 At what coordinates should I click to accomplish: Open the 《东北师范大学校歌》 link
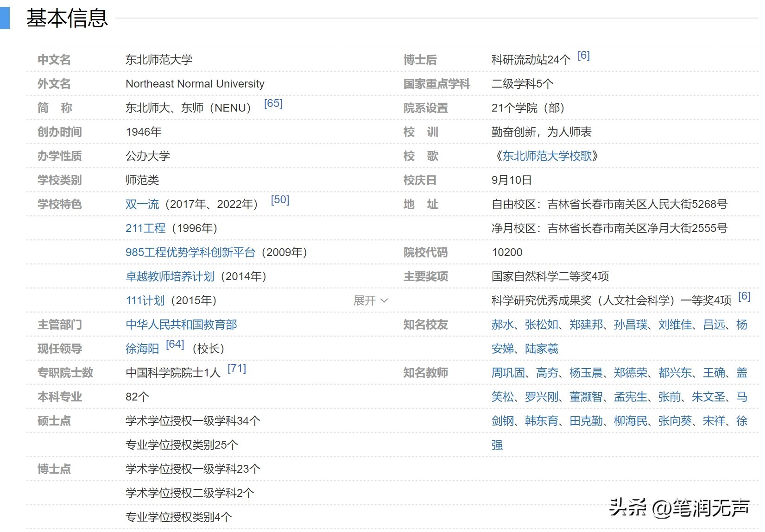coord(547,156)
